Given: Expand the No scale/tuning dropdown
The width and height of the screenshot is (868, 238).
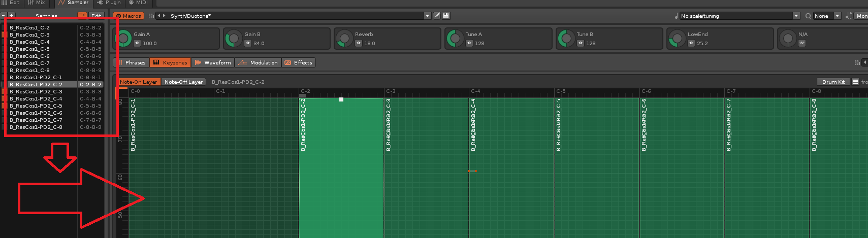Looking at the screenshot, I should 796,16.
